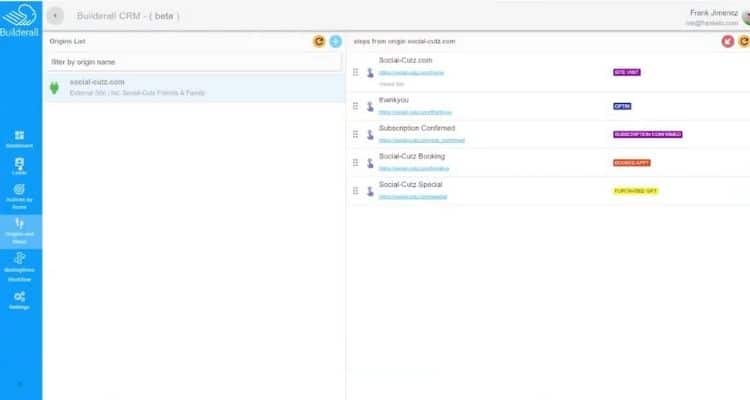The height and width of the screenshot is (400, 750).
Task: Click the 'Subscription Confirmed' step title
Action: 417,128
